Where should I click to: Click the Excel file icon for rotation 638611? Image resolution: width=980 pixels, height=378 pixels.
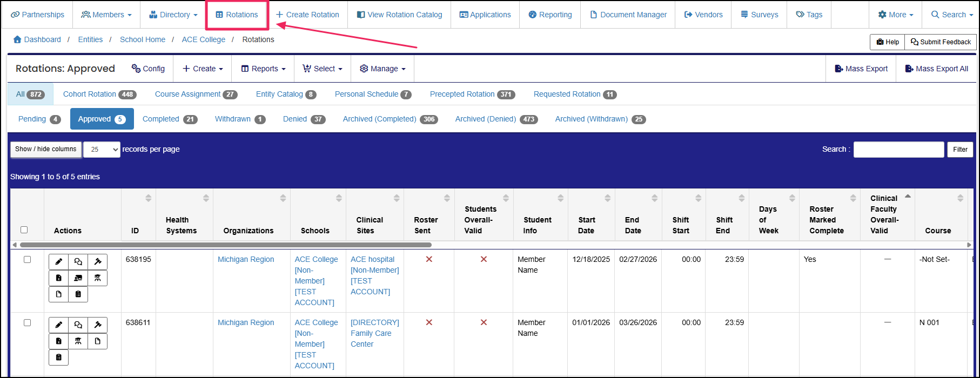click(58, 341)
